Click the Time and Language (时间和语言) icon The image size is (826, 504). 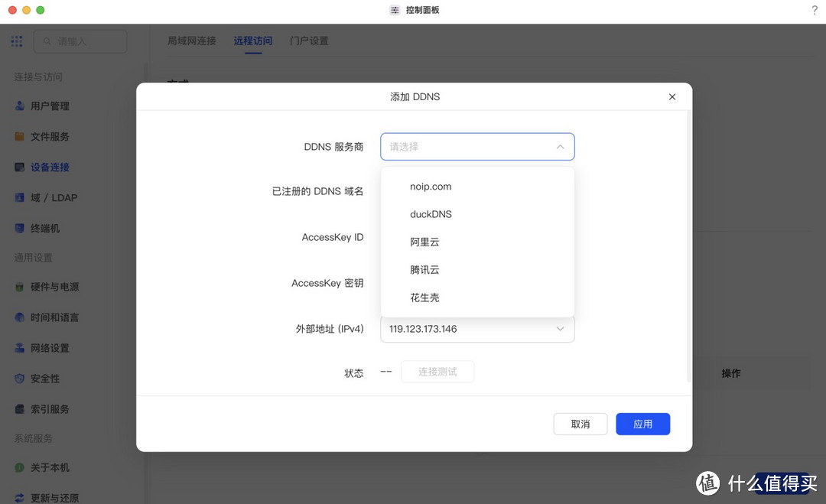pos(20,317)
